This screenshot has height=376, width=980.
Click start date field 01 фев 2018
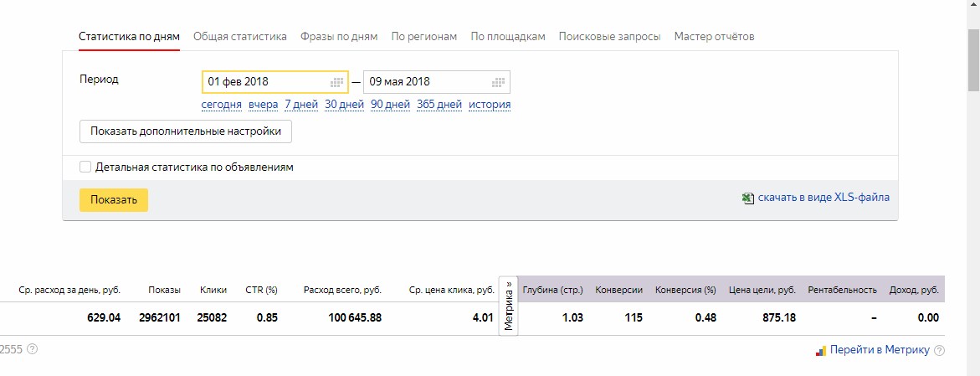tap(275, 82)
